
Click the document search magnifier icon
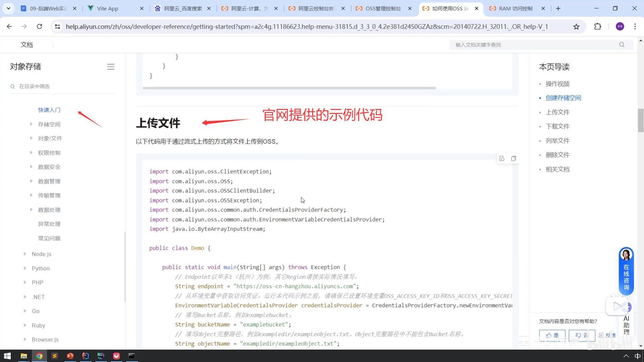coord(622,45)
